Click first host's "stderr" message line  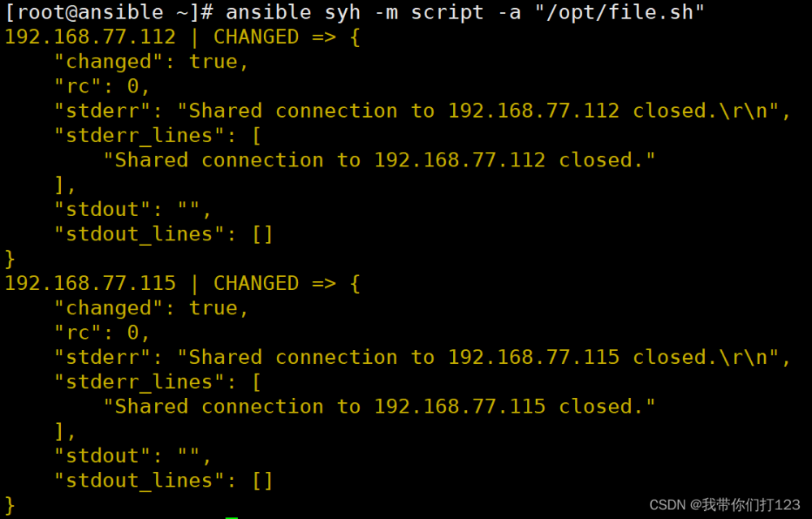(x=422, y=110)
